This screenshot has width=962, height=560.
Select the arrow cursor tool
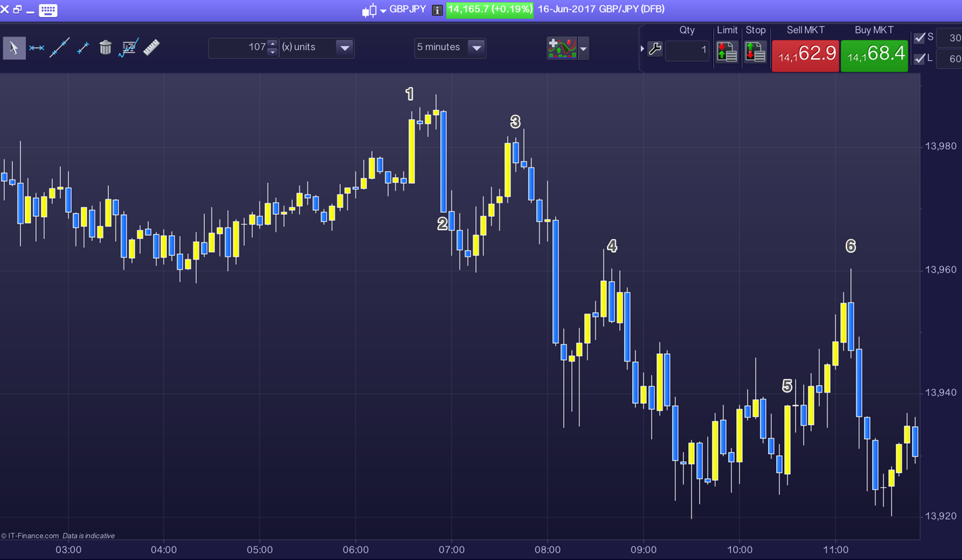[14, 48]
